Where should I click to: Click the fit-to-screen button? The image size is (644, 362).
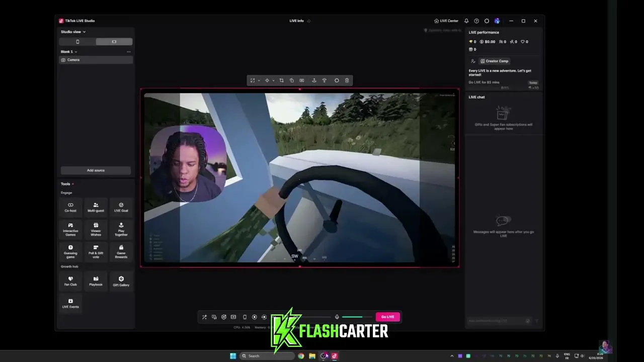pos(253,80)
